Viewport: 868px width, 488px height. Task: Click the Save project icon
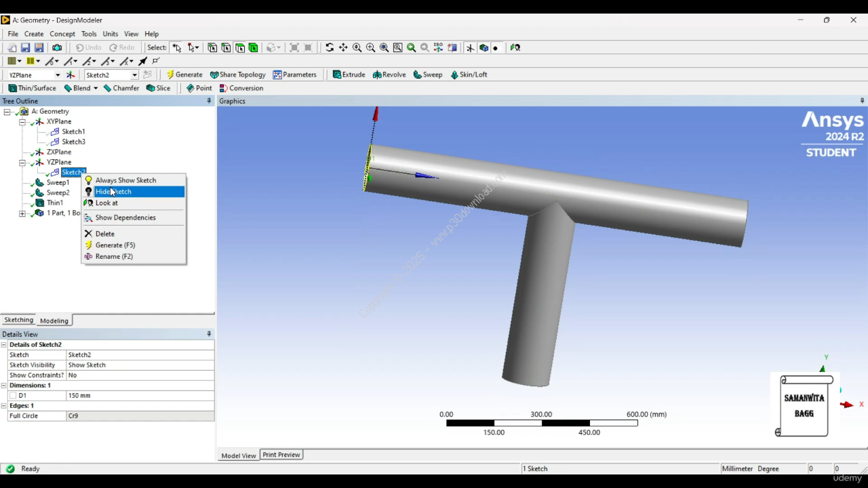tap(25, 47)
